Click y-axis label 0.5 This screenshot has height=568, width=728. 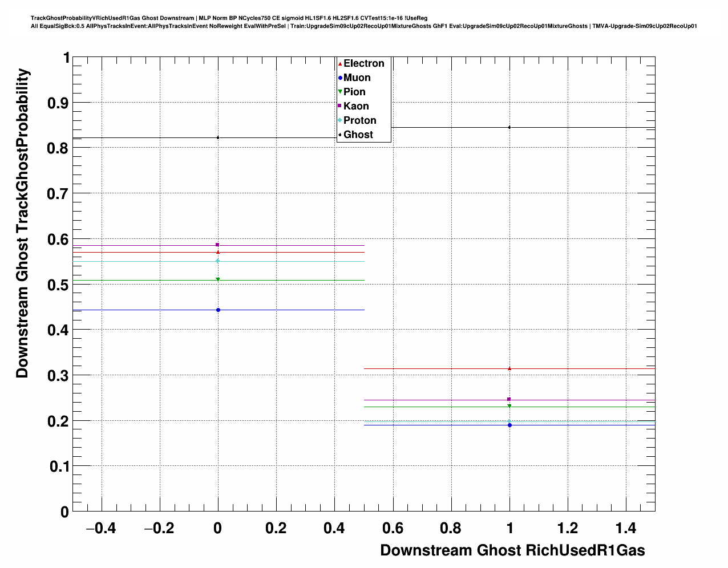(58, 285)
